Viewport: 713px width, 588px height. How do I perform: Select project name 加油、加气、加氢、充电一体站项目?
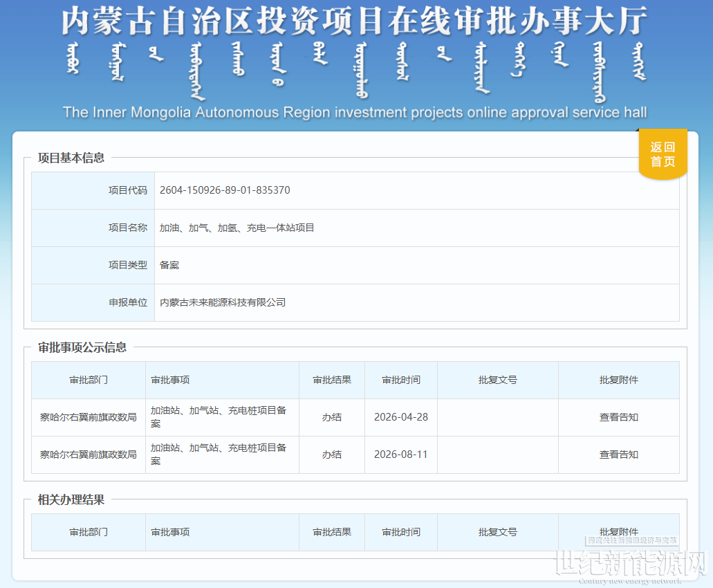coord(237,228)
